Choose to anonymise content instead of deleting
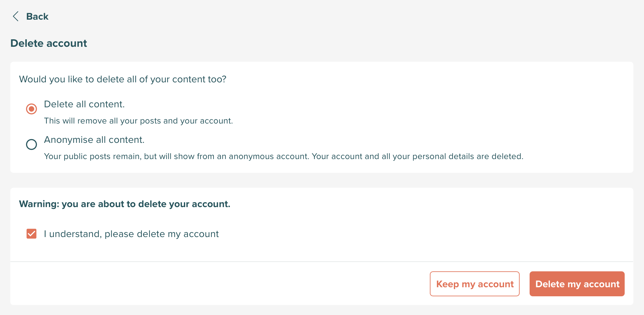The image size is (644, 315). [x=31, y=144]
